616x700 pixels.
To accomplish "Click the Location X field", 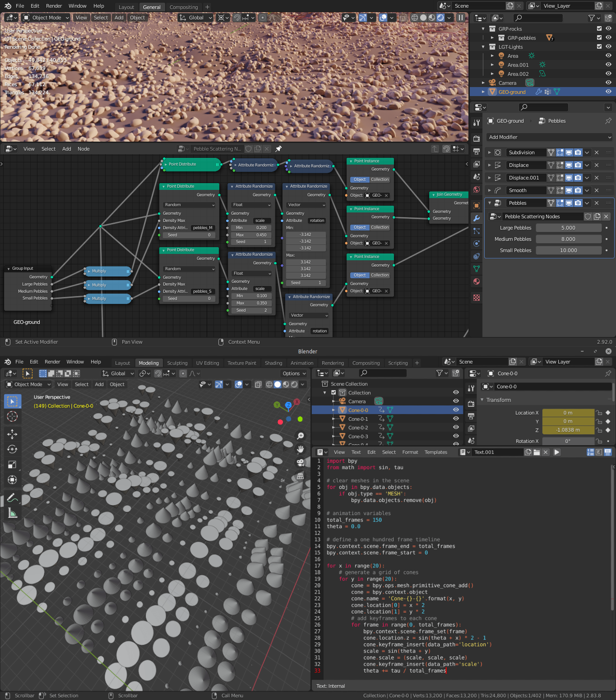I will pos(568,413).
